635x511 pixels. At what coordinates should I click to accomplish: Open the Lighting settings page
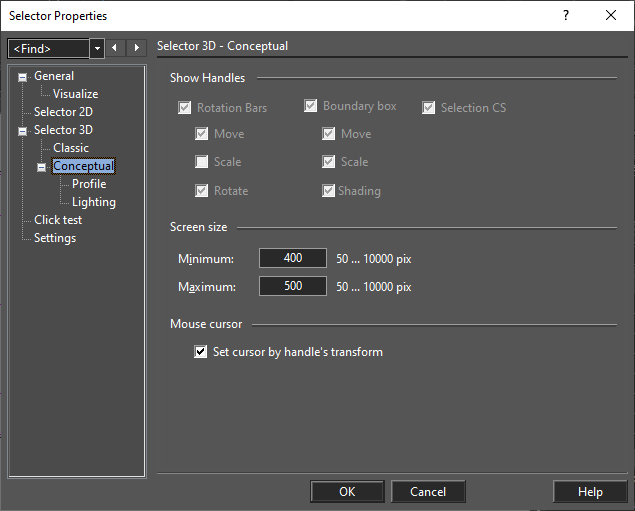coord(94,202)
